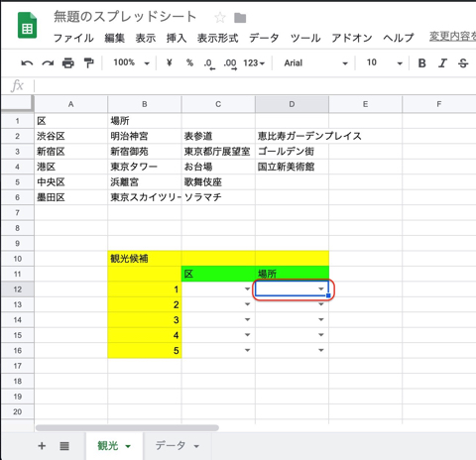Open the dropdown arrow in cell C13
Viewport: 476px width, 460px height.
click(247, 304)
